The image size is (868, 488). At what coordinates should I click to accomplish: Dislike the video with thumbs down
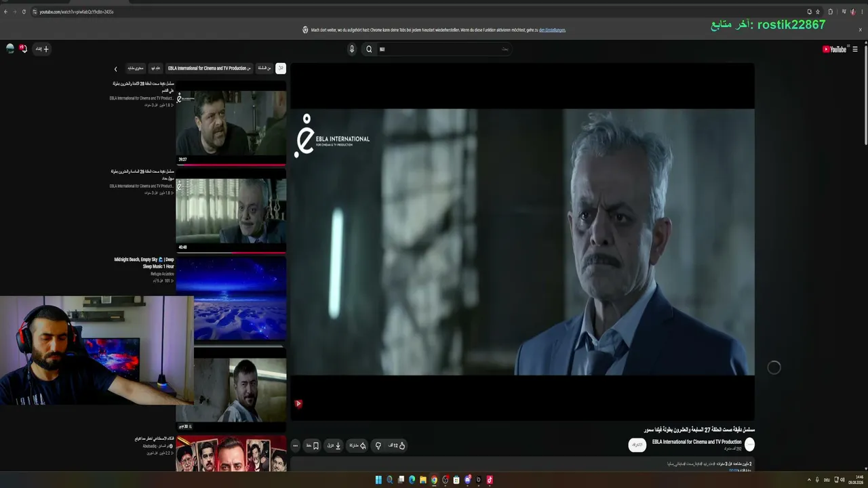point(378,445)
